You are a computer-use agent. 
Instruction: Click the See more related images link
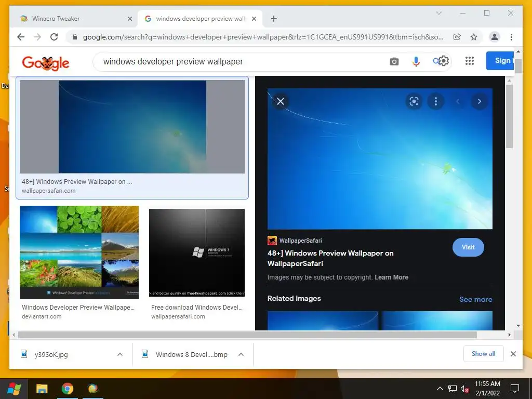[x=476, y=299]
